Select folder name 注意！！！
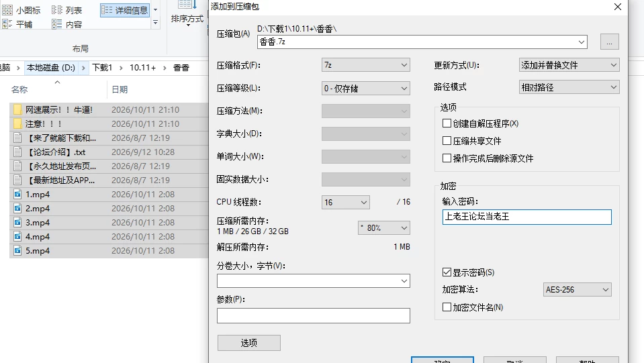This screenshot has height=363, width=644. 44,123
